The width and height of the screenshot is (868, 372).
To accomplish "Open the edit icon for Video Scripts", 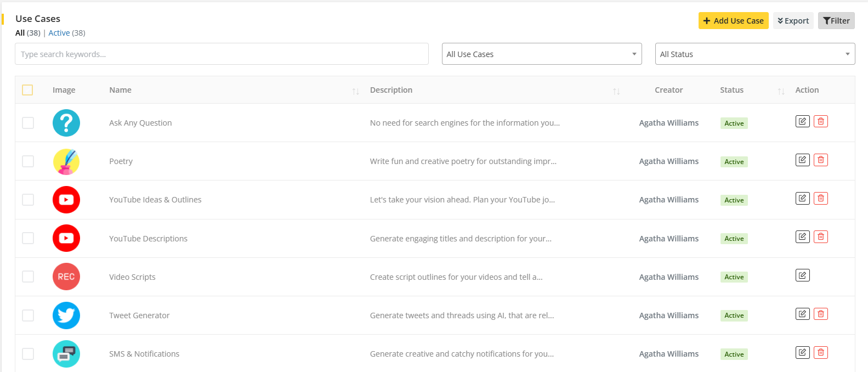I will pyautogui.click(x=802, y=275).
